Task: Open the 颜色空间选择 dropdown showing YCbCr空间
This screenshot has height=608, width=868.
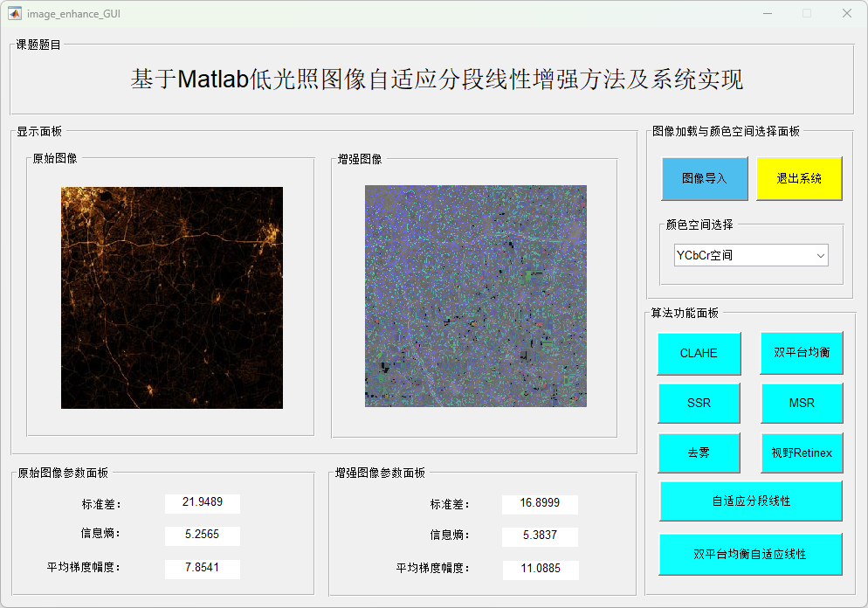Action: 751,255
